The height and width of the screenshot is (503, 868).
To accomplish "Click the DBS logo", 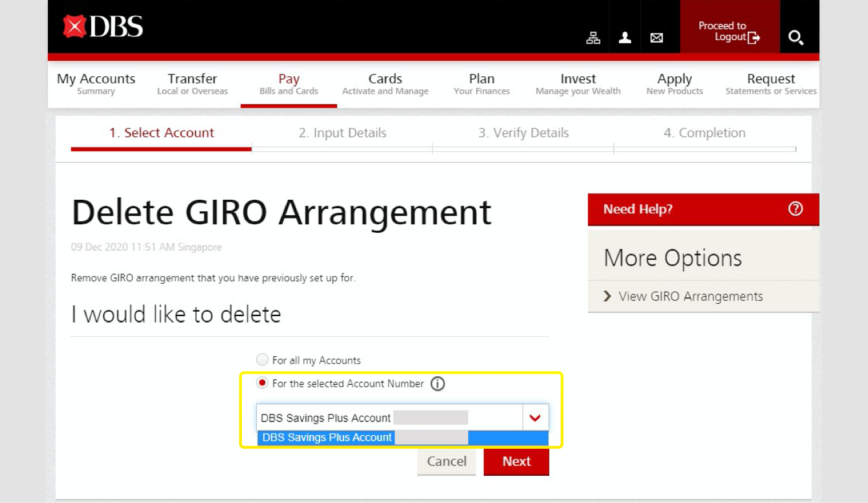I will 103,27.
